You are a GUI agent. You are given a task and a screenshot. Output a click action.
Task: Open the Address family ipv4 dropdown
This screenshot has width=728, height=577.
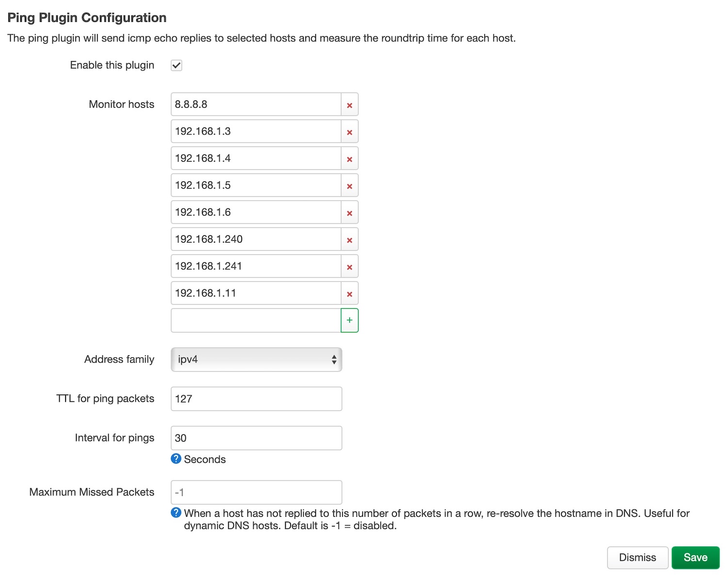pos(256,360)
